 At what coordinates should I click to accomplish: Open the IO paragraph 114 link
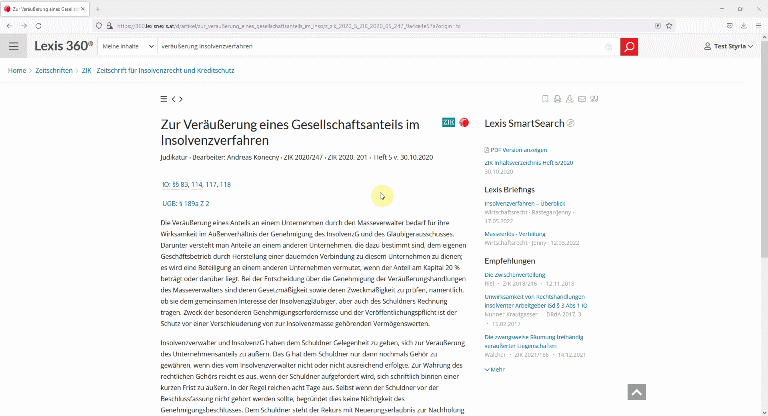point(197,185)
